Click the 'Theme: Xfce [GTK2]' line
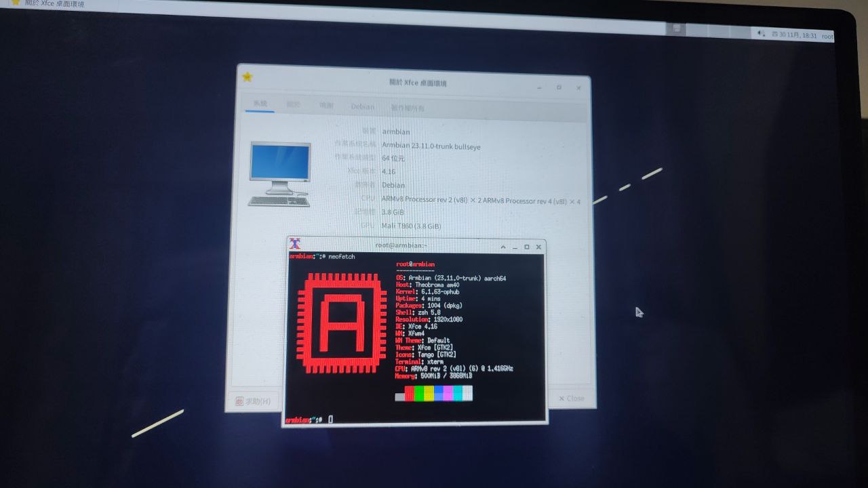This screenshot has width=868, height=488. click(425, 348)
